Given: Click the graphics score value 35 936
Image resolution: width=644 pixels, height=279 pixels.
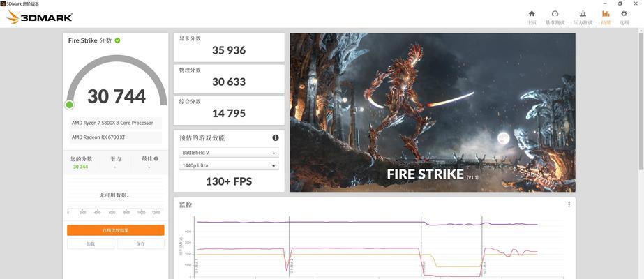Looking at the screenshot, I should point(229,50).
